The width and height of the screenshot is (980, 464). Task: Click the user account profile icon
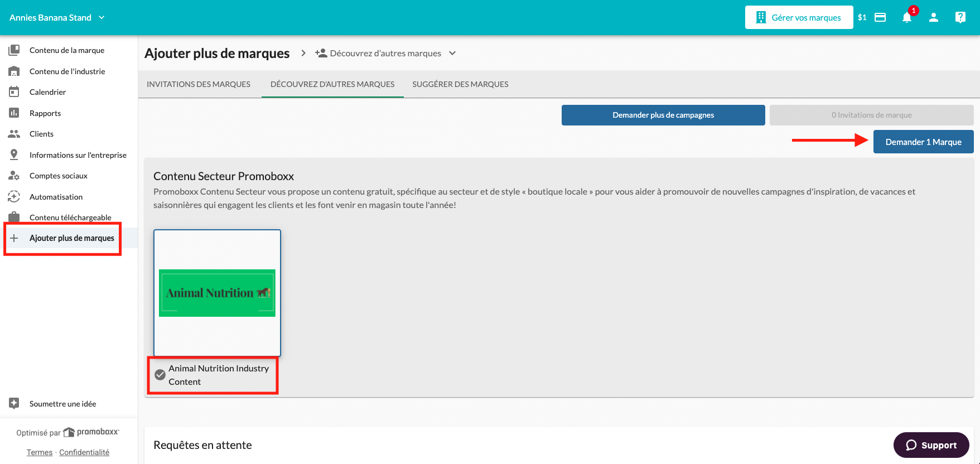point(934,17)
